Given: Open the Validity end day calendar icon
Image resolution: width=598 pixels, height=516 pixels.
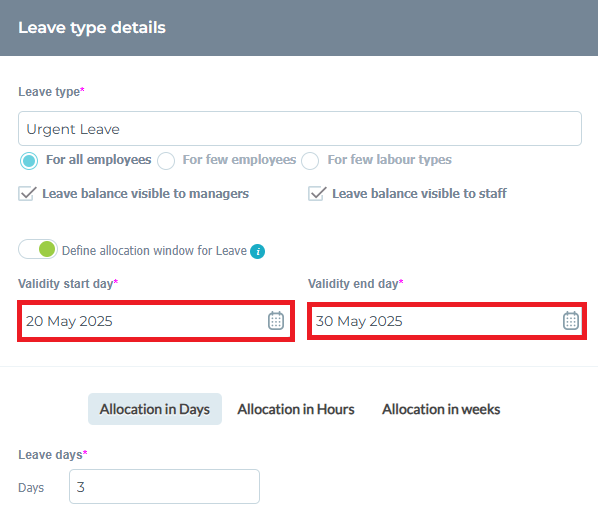Looking at the screenshot, I should click(571, 320).
